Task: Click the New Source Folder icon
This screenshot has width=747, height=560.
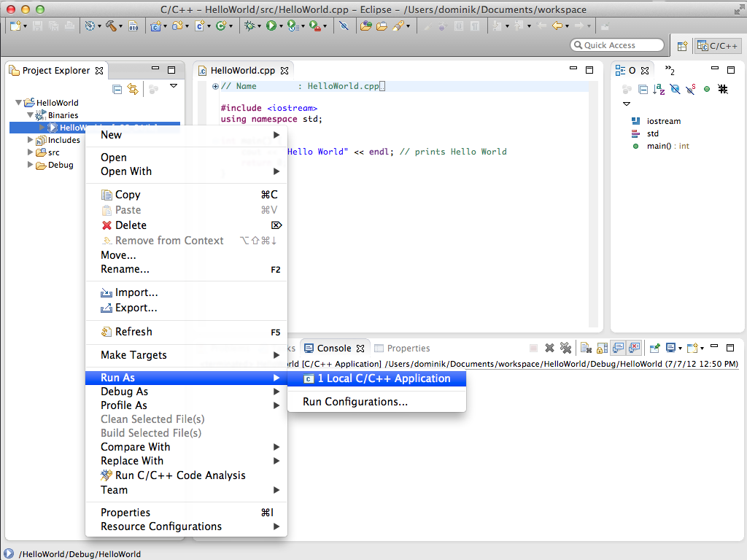Action: [177, 26]
